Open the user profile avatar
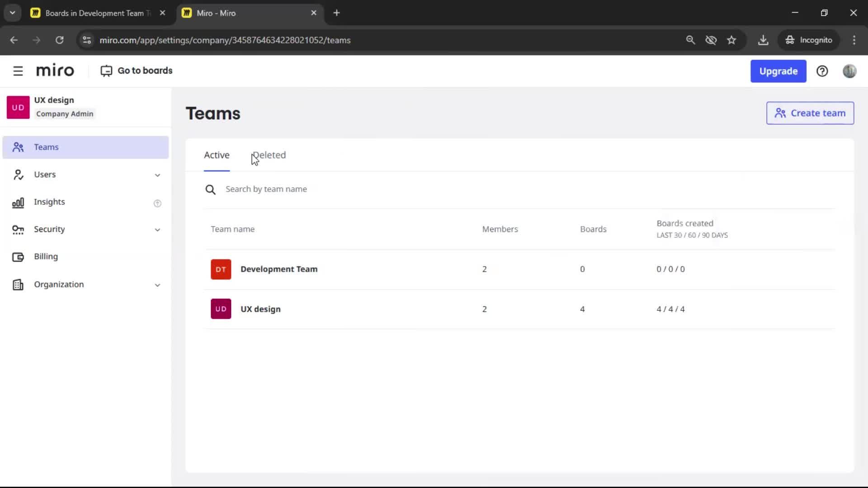 [849, 71]
